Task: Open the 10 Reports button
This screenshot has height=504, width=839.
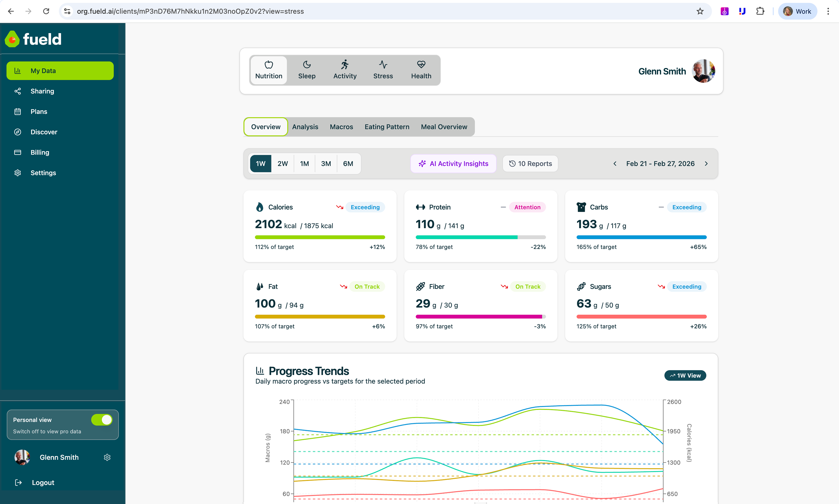Action: pos(530,163)
